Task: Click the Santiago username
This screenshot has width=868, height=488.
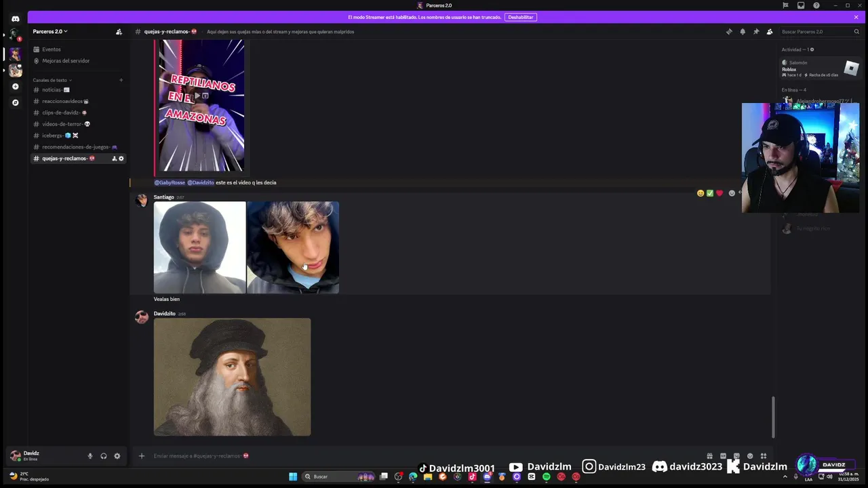Action: click(x=163, y=197)
